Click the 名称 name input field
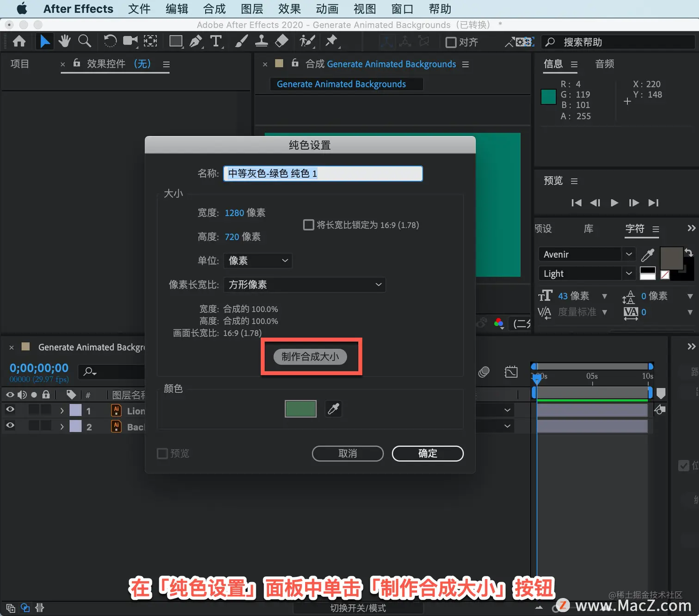This screenshot has height=616, width=699. tap(323, 173)
